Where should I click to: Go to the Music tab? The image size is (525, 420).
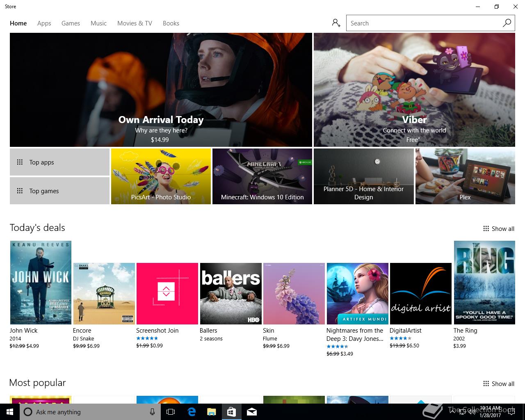click(98, 23)
